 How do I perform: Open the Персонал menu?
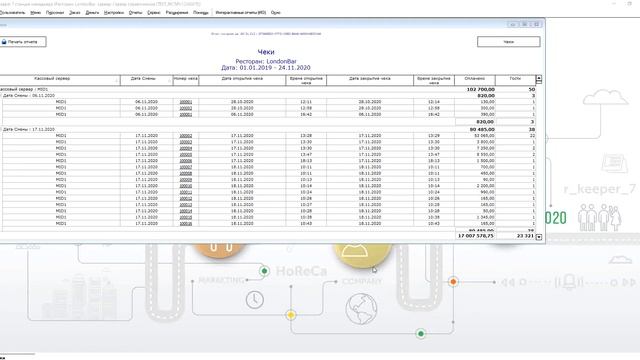(x=55, y=13)
